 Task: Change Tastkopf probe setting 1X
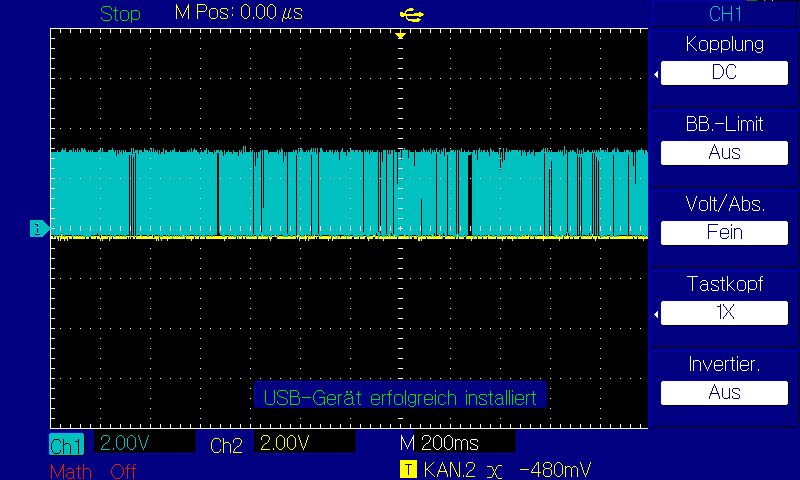click(724, 312)
